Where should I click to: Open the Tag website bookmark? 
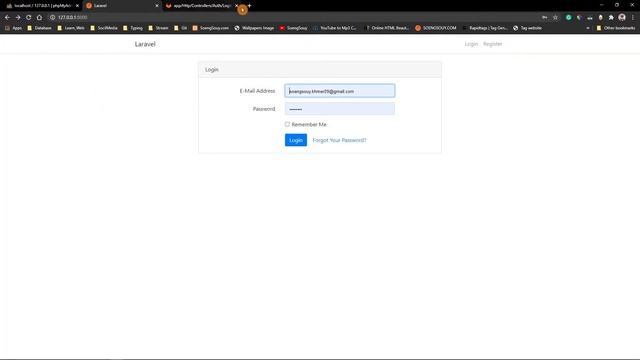[x=527, y=28]
